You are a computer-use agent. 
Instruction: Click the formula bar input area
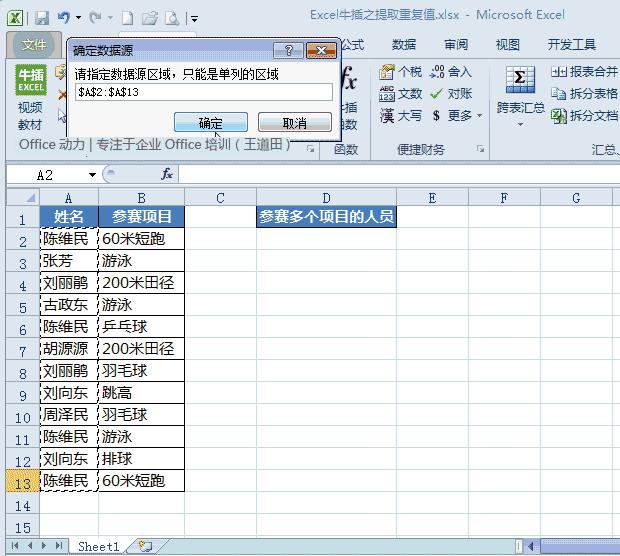399,174
